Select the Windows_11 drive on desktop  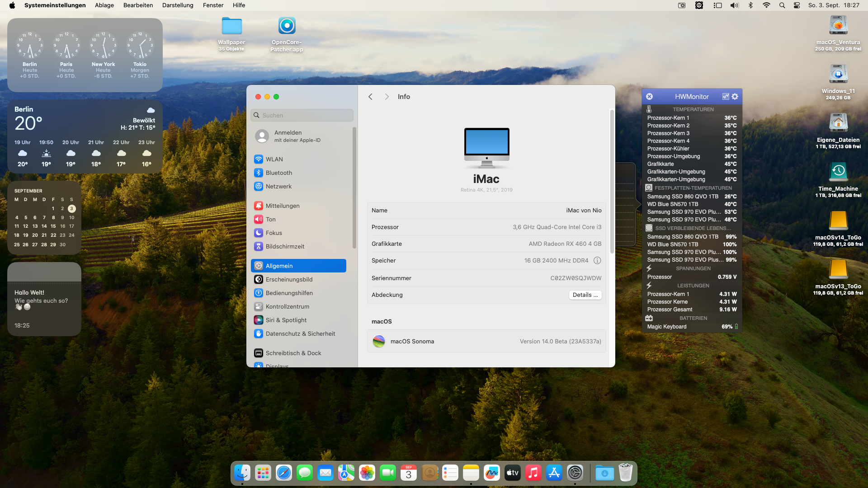tap(838, 74)
